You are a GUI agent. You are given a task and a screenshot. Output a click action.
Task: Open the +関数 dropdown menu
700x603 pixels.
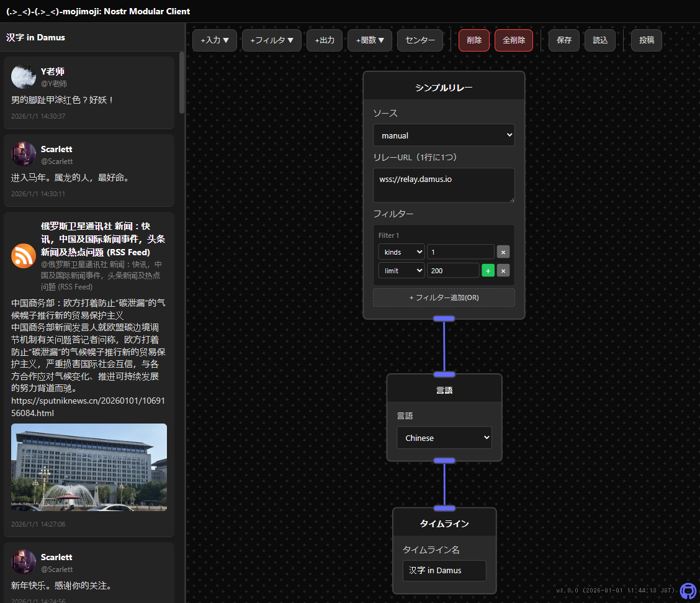click(370, 40)
